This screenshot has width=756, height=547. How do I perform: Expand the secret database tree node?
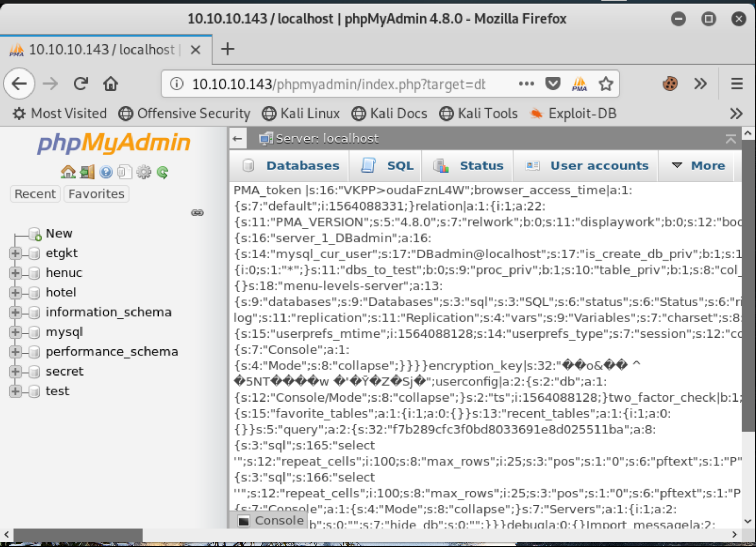click(x=15, y=372)
